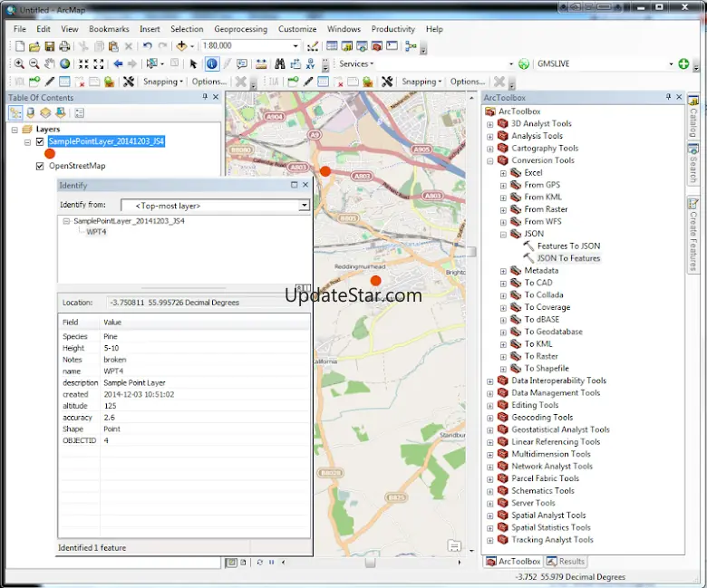The image size is (707, 588).
Task: Click the map's vertical scrollbar thumb
Action: 471,252
